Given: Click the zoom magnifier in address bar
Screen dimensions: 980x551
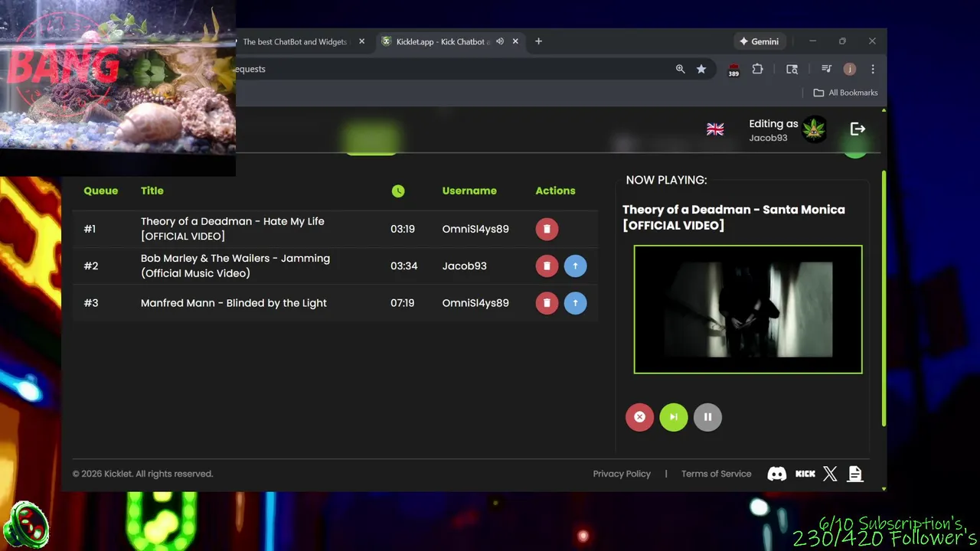Looking at the screenshot, I should point(680,69).
